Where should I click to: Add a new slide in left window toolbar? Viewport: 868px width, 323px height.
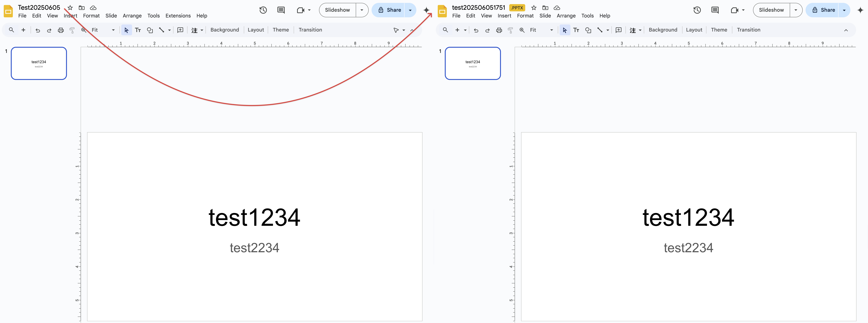coord(23,30)
